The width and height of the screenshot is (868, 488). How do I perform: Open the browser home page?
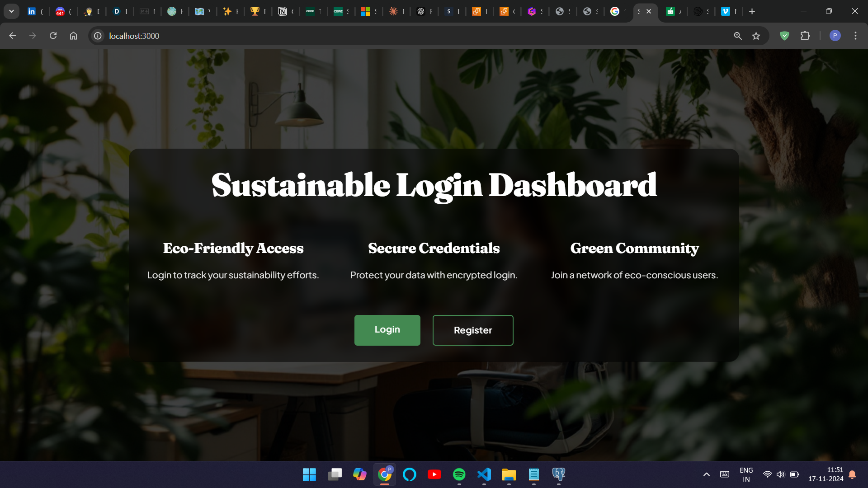[73, 36]
